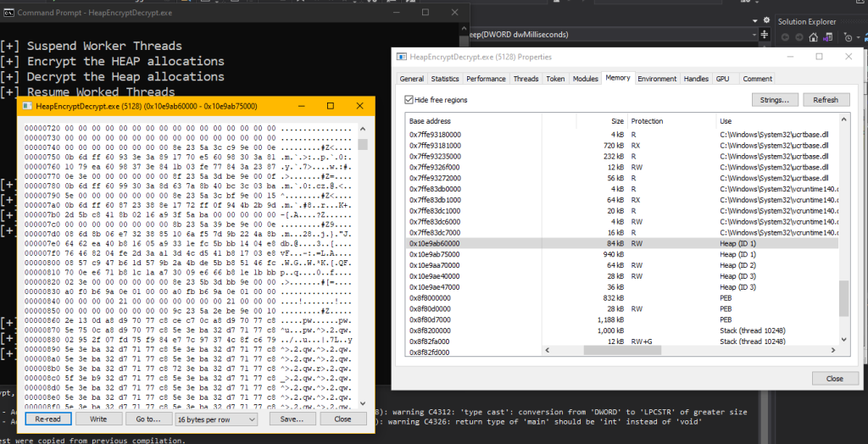Click the Solution Explorer Forward arrow icon
Image resolution: width=868 pixels, height=444 pixels.
tap(798, 37)
